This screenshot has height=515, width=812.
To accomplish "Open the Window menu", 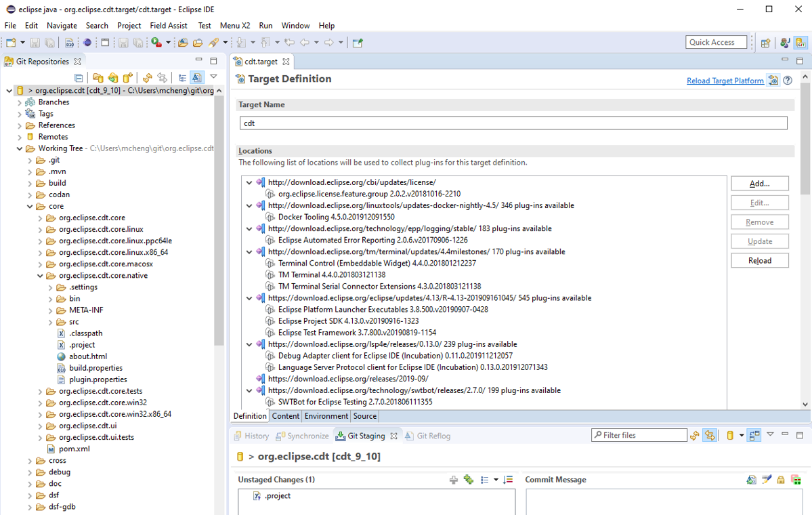I will (x=295, y=25).
